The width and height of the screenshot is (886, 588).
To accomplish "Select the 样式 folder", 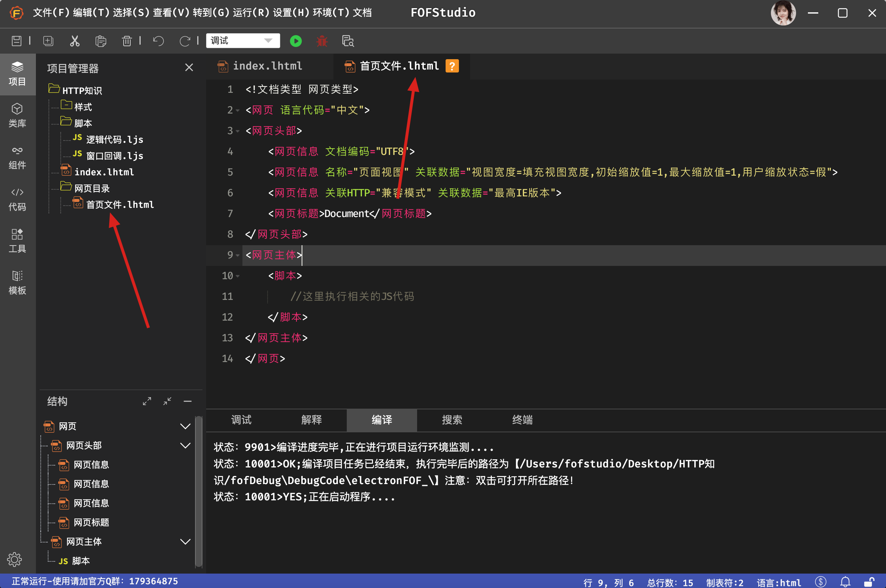I will (83, 107).
